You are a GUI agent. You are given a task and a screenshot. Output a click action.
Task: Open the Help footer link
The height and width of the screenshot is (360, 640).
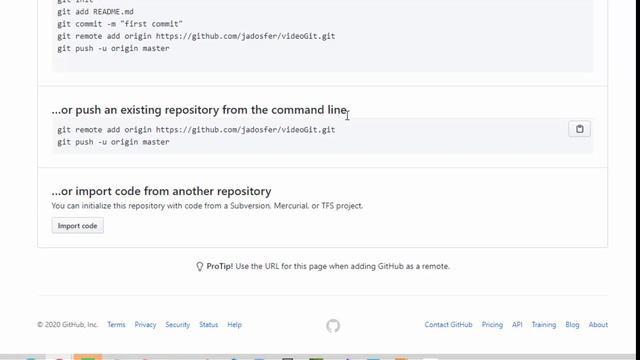click(235, 325)
